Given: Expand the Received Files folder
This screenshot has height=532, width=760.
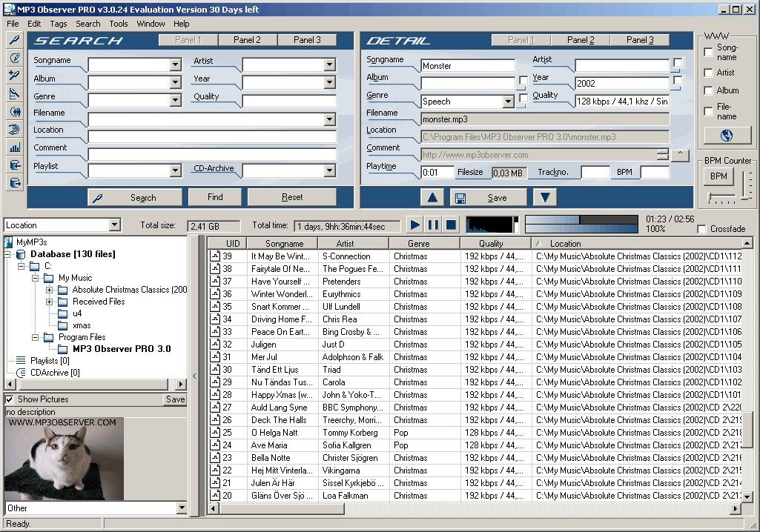Looking at the screenshot, I should click(x=50, y=302).
